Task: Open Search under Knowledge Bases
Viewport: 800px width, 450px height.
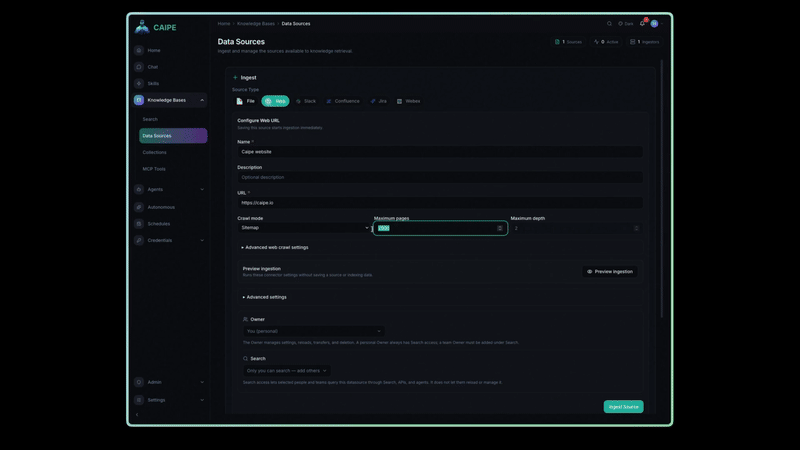Action: pos(150,119)
